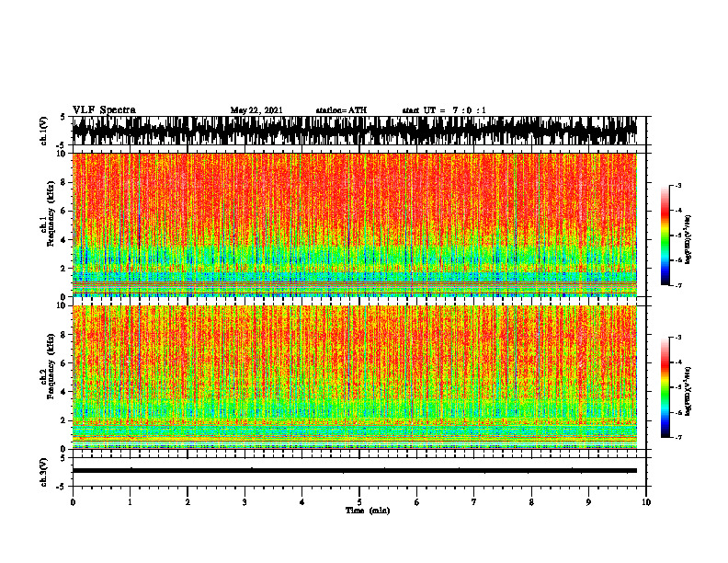Screen dimensions: 728x563
Task: Click time axis tick label "2"
Action: coord(188,502)
